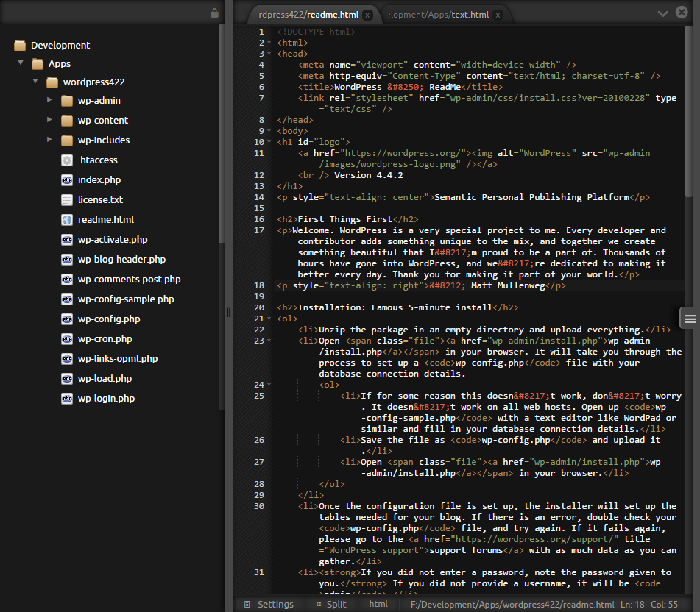This screenshot has width=700, height=612.
Task: Click the sidebar resize divider handle
Action: point(228,313)
